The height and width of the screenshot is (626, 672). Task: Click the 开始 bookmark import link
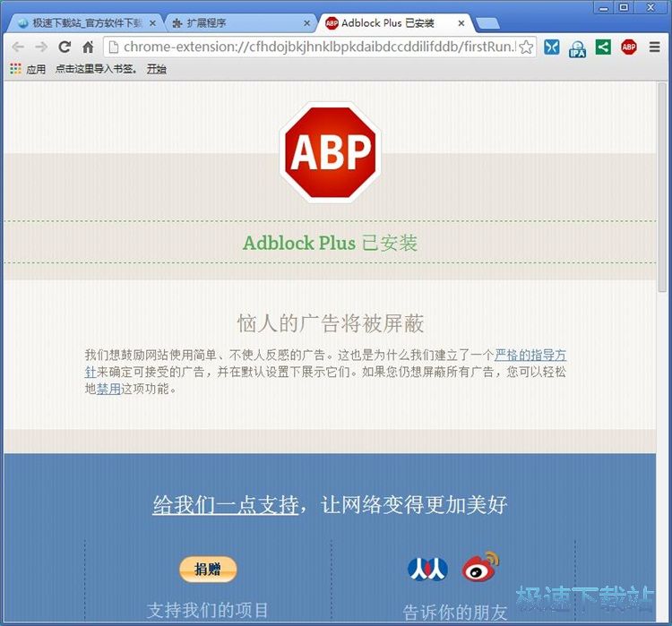pyautogui.click(x=157, y=69)
